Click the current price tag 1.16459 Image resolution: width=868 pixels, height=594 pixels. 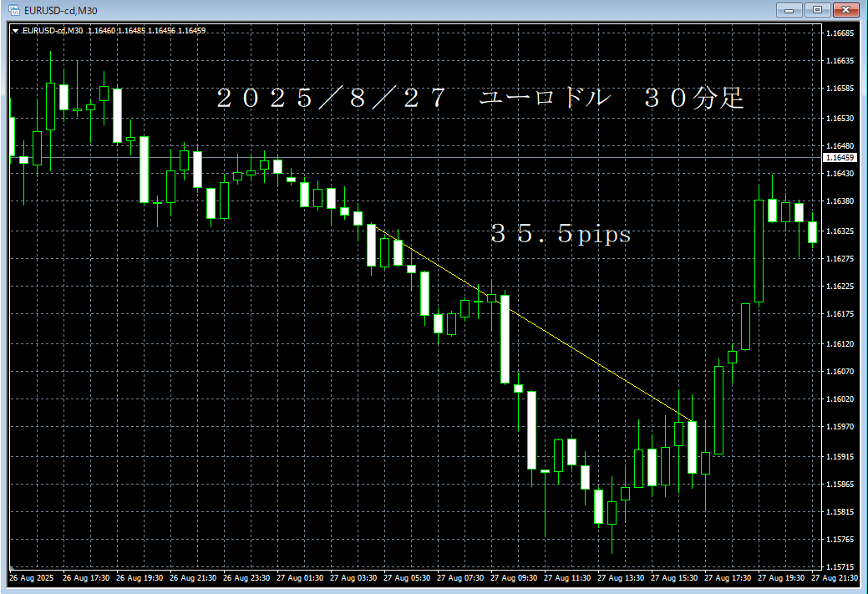click(x=839, y=157)
